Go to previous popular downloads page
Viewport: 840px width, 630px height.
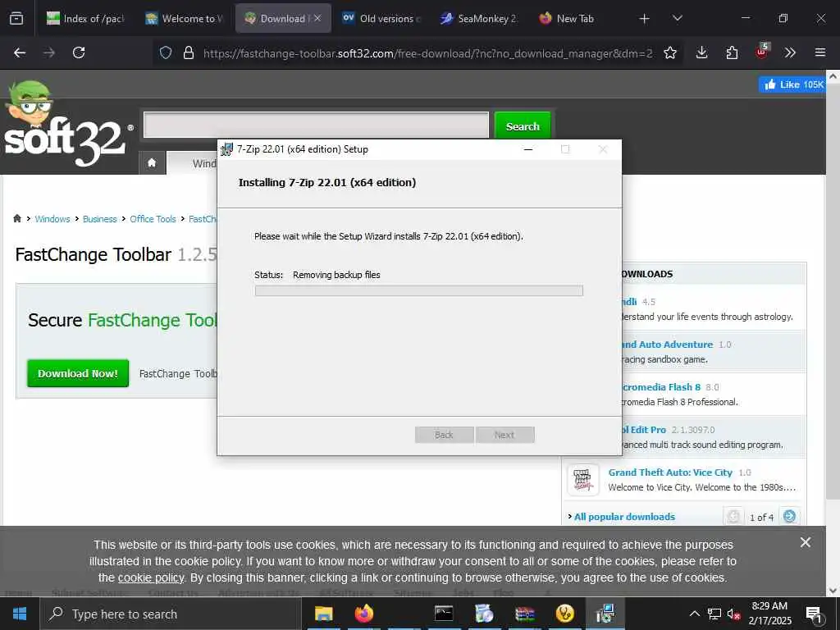pos(733,517)
